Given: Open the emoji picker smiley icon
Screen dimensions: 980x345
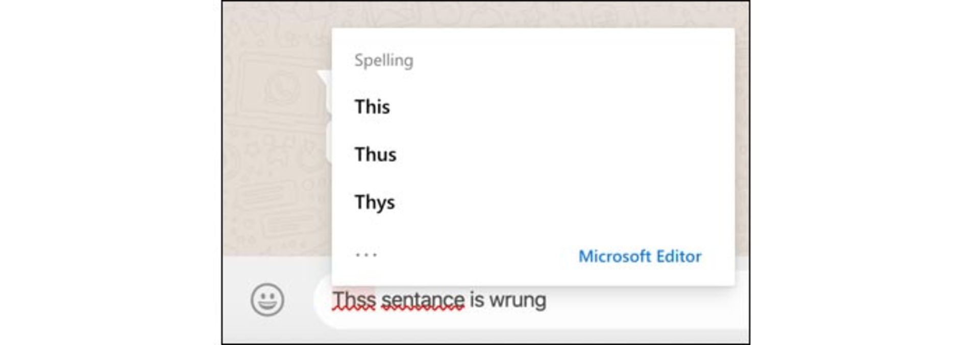Looking at the screenshot, I should point(267,300).
